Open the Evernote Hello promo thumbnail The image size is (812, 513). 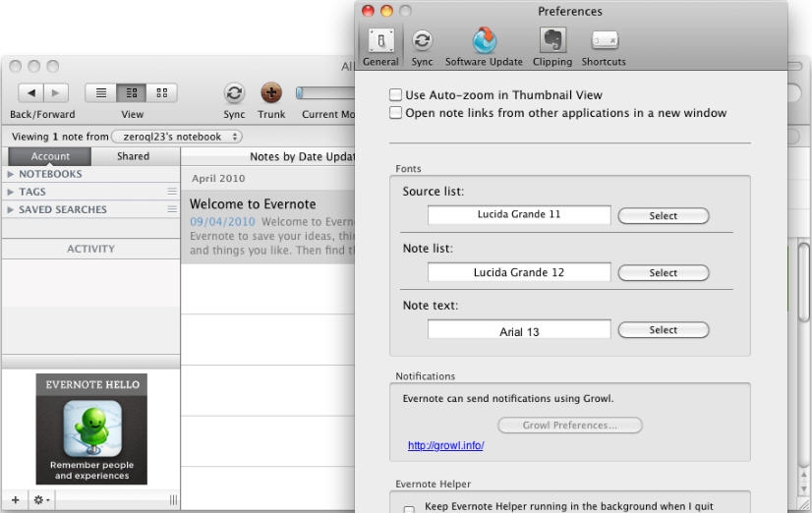pyautogui.click(x=91, y=429)
